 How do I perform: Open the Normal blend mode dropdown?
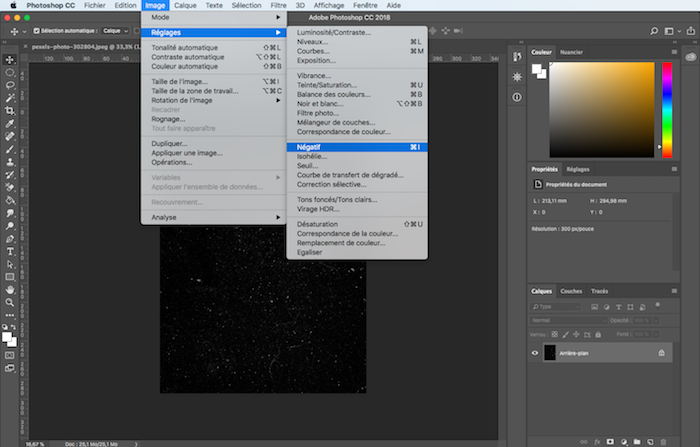[x=569, y=320]
